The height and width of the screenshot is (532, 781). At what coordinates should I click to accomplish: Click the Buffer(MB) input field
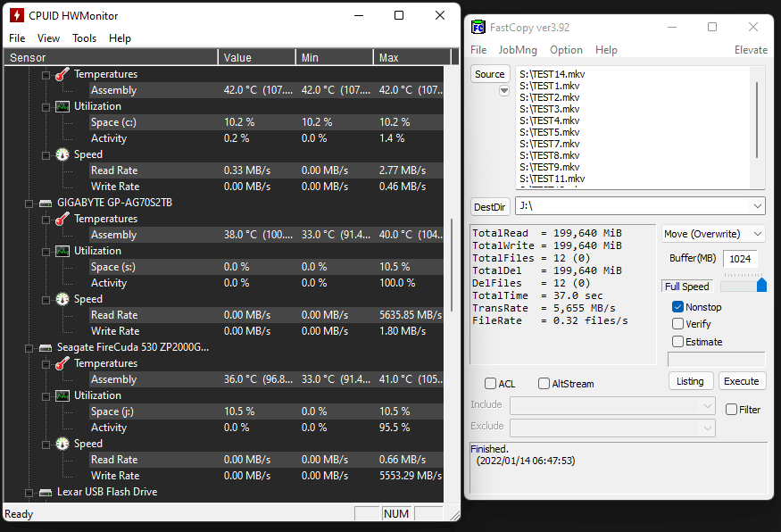point(740,259)
